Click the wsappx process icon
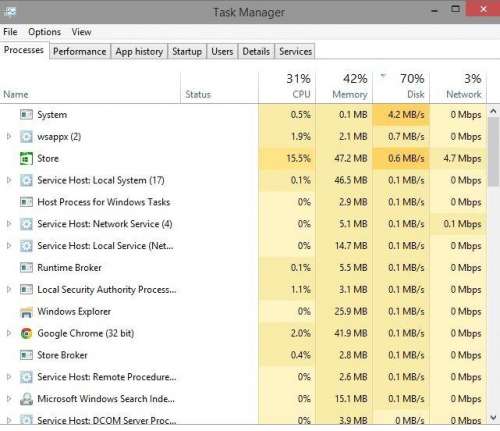 26,137
